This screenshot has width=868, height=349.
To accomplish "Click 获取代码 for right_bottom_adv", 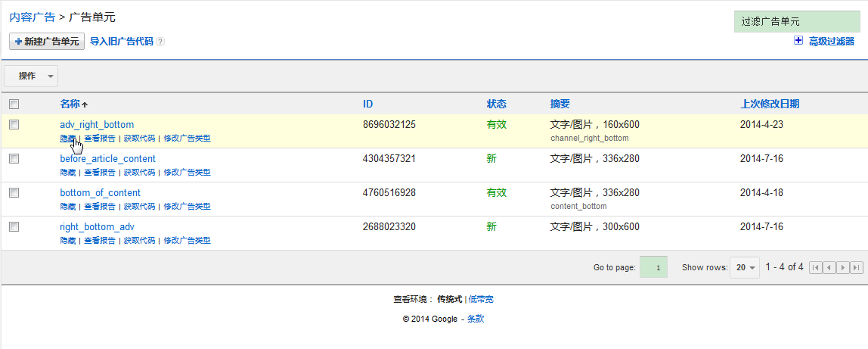I will click(139, 240).
